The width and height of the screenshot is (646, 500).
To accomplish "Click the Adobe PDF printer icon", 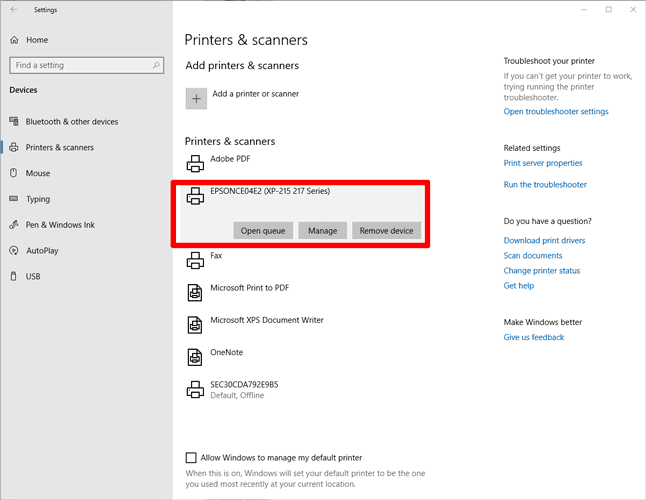I will [195, 164].
